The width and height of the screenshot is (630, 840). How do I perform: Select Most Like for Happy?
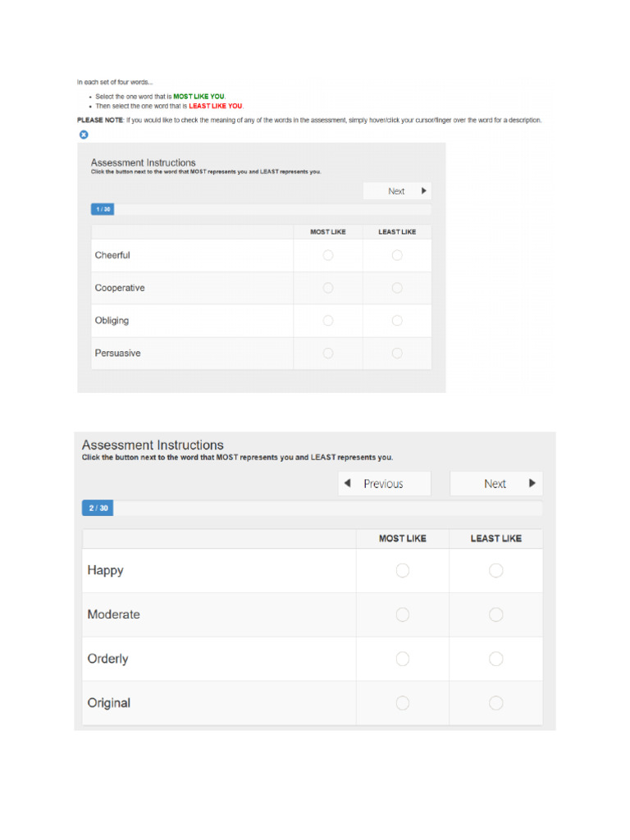point(402,571)
